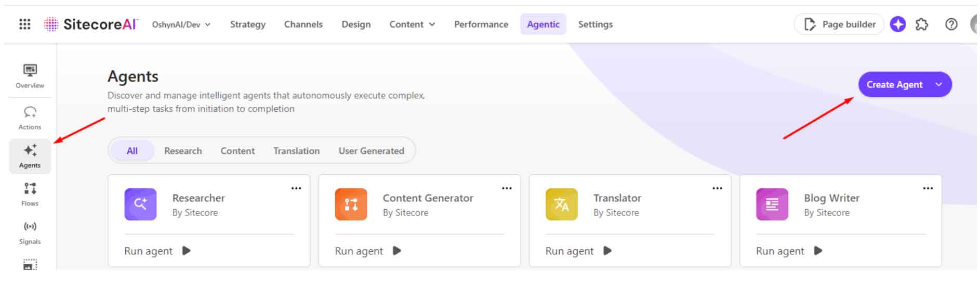Show User Generated agents tab
Image resolution: width=980 pixels, height=283 pixels.
[x=372, y=151]
